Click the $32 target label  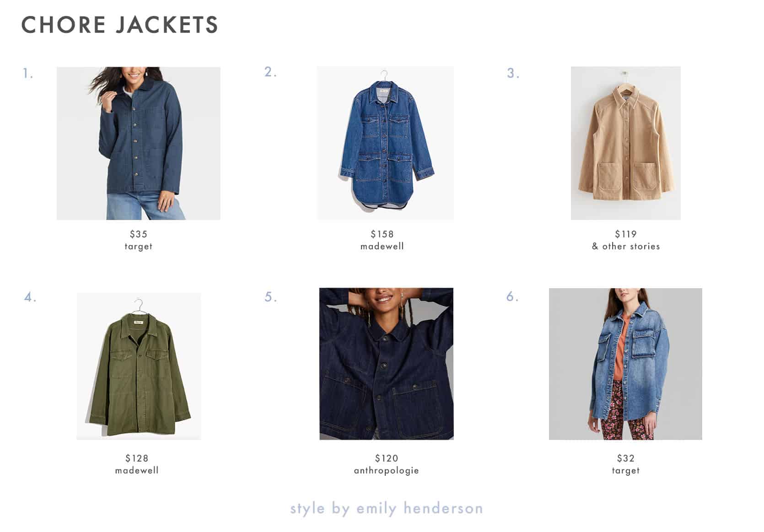point(625,464)
